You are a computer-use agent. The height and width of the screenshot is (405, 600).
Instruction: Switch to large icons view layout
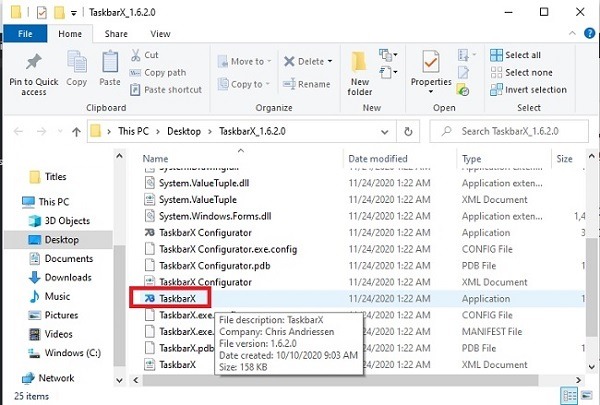pos(586,395)
